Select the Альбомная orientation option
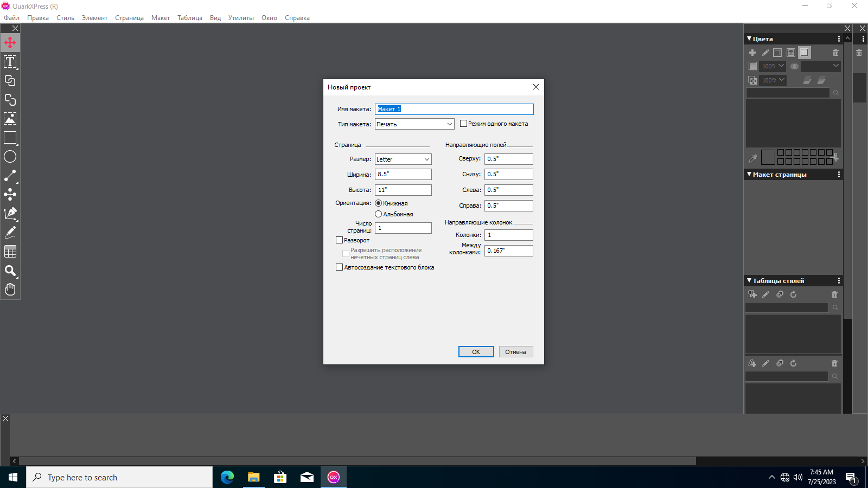 pyautogui.click(x=379, y=214)
